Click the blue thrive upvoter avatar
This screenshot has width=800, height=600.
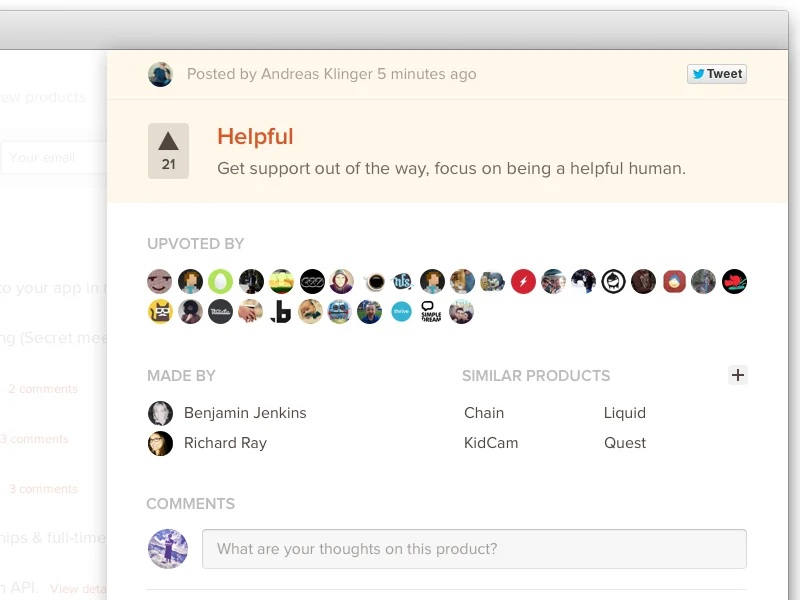coord(401,312)
